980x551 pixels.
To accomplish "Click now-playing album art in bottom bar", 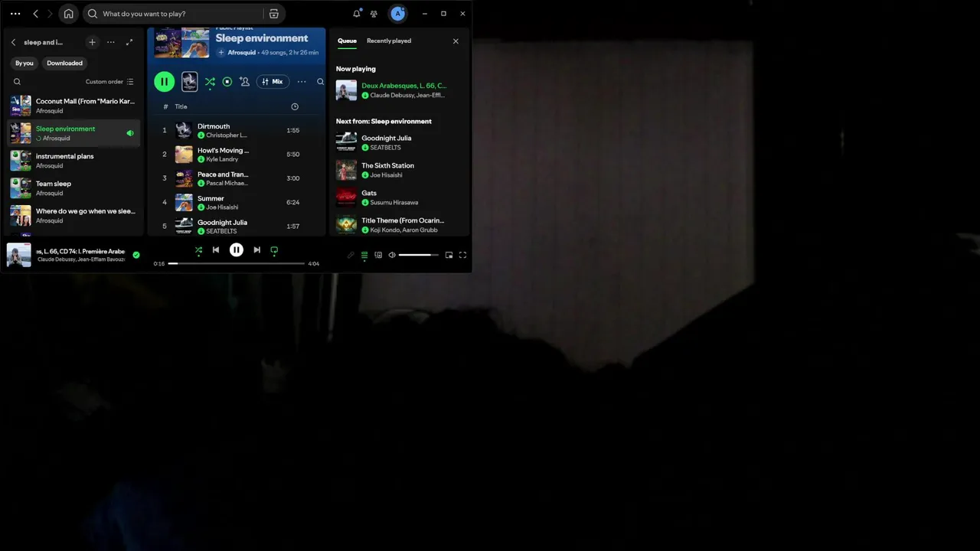I will [x=19, y=255].
